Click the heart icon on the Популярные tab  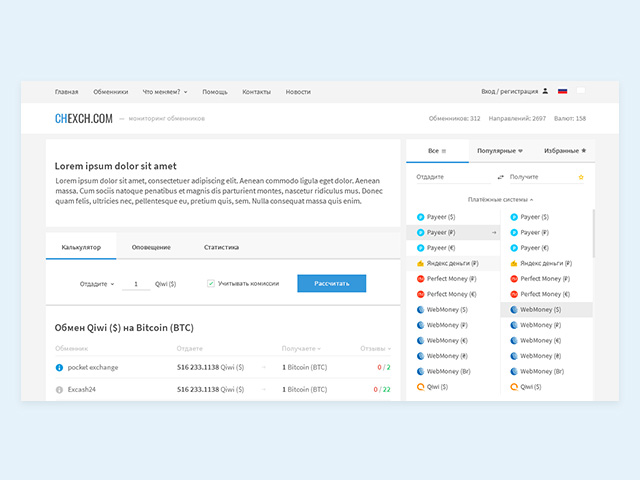click(520, 151)
